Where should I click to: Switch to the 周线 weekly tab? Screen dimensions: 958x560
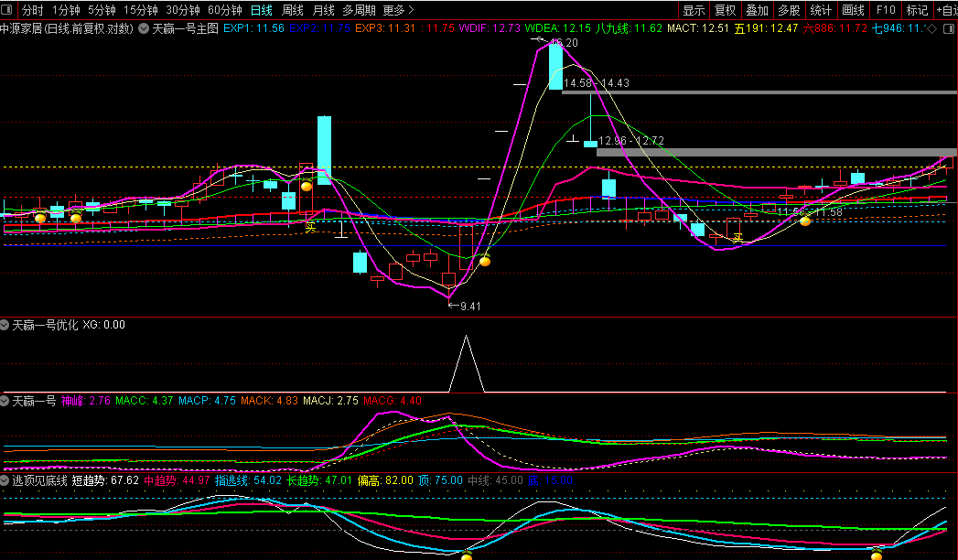pos(293,10)
